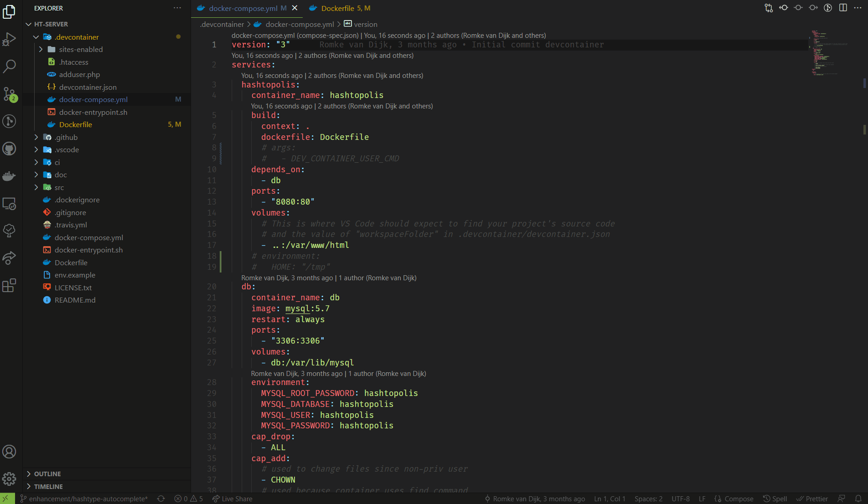Screen dimensions: 868x504
Task: Open the Extensions view
Action: [x=9, y=285]
